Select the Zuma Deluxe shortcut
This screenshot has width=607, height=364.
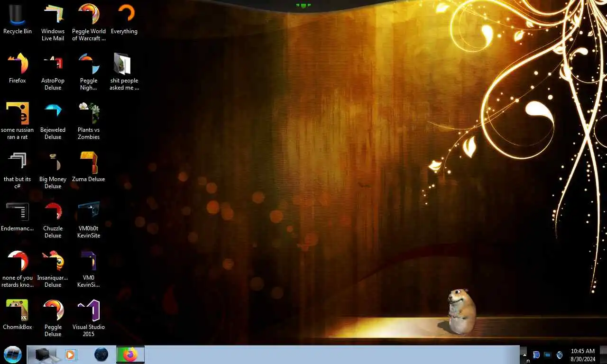tap(89, 167)
